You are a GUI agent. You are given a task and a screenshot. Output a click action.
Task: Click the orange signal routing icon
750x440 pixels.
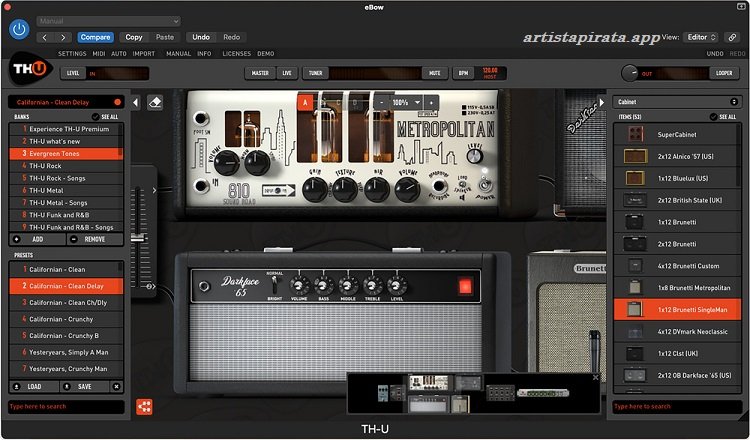pos(145,406)
